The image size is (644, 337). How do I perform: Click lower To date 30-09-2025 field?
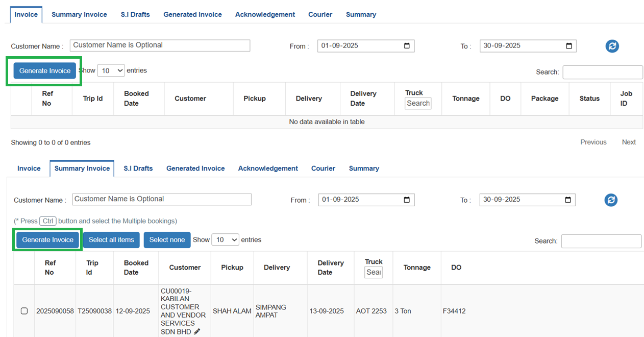click(528, 200)
